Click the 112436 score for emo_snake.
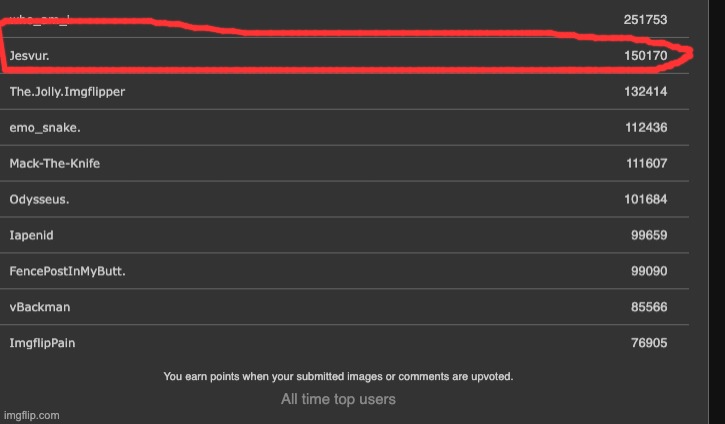Image resolution: width=725 pixels, height=424 pixels. (644, 128)
